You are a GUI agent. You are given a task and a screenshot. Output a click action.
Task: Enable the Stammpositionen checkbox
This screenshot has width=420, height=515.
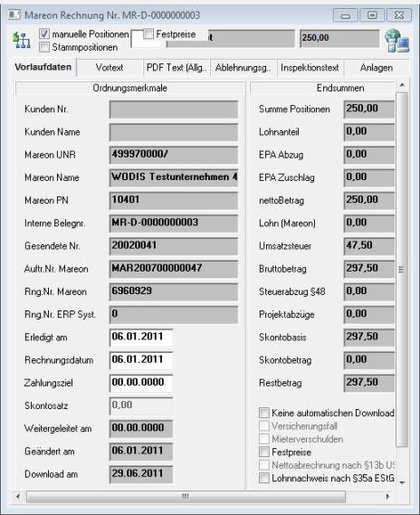click(44, 47)
